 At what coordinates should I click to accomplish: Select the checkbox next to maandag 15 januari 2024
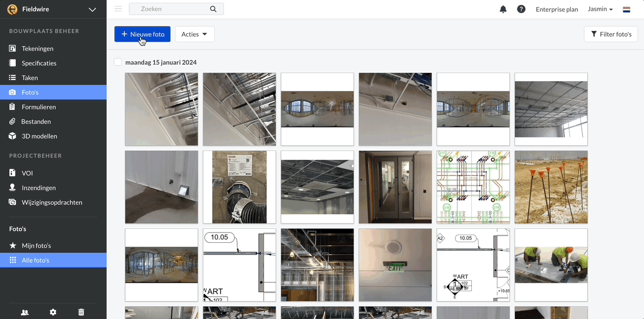click(x=117, y=62)
